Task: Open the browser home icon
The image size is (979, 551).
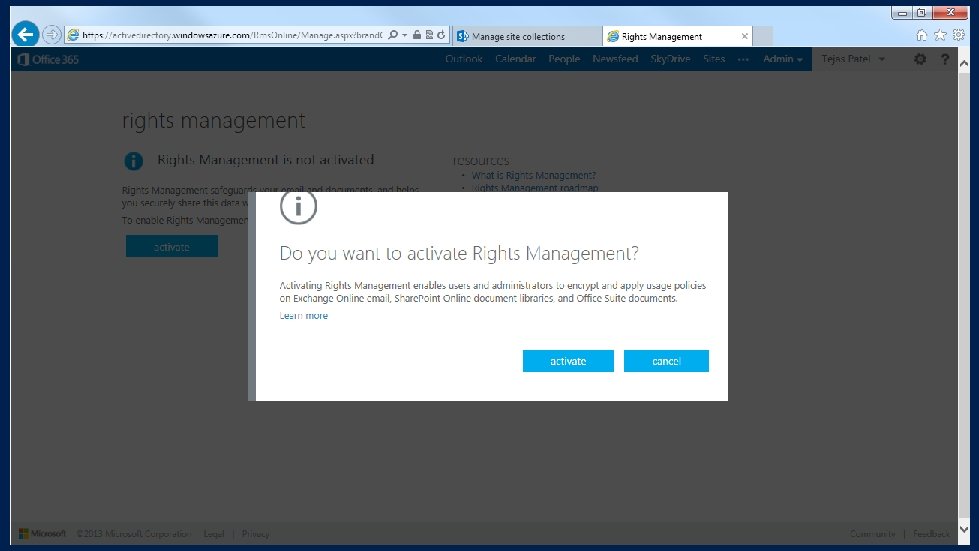Action: tap(921, 36)
